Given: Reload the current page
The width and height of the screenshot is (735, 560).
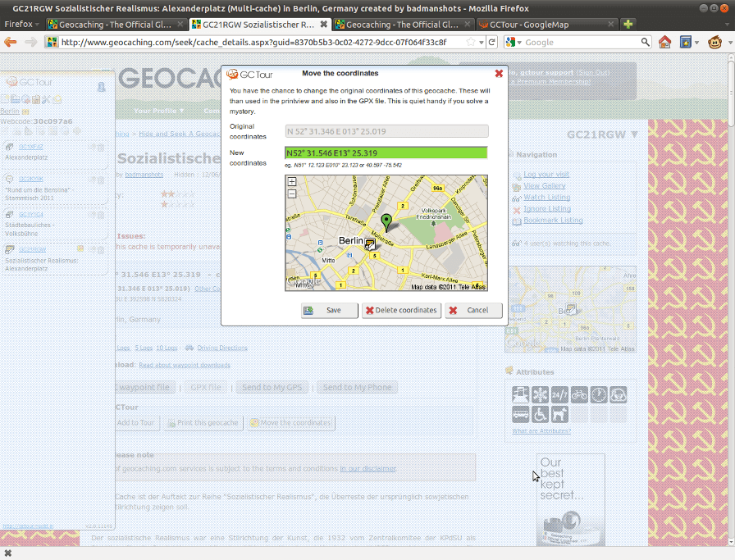Looking at the screenshot, I should point(491,42).
